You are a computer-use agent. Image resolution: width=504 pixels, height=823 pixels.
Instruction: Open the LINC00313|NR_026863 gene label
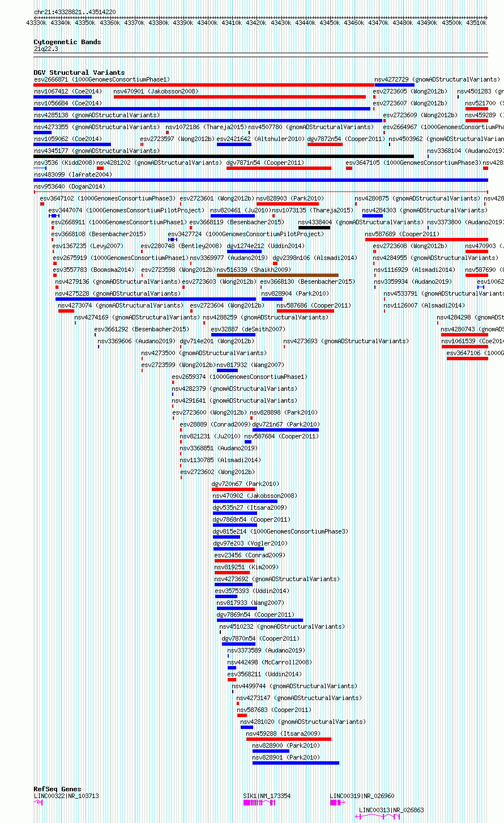pyautogui.click(x=391, y=810)
